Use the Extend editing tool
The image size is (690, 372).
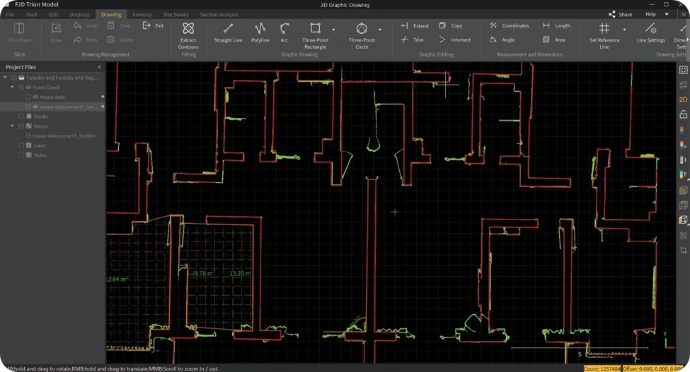click(415, 26)
